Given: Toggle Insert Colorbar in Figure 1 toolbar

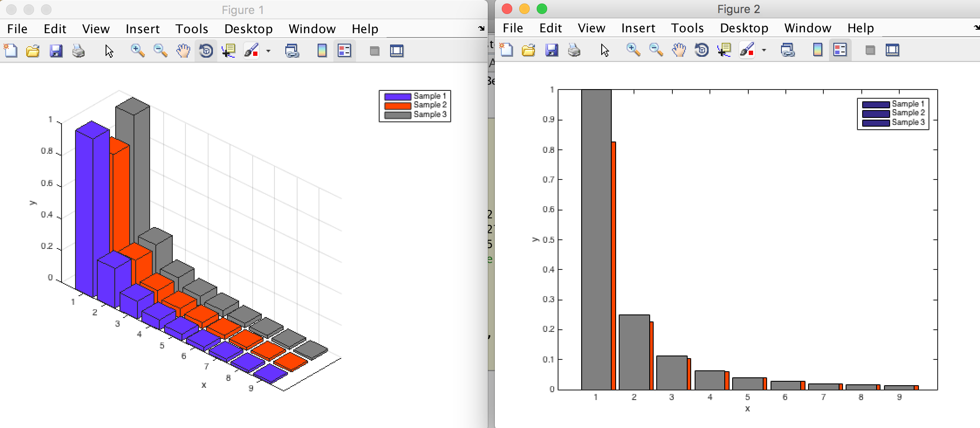Looking at the screenshot, I should pyautogui.click(x=322, y=51).
